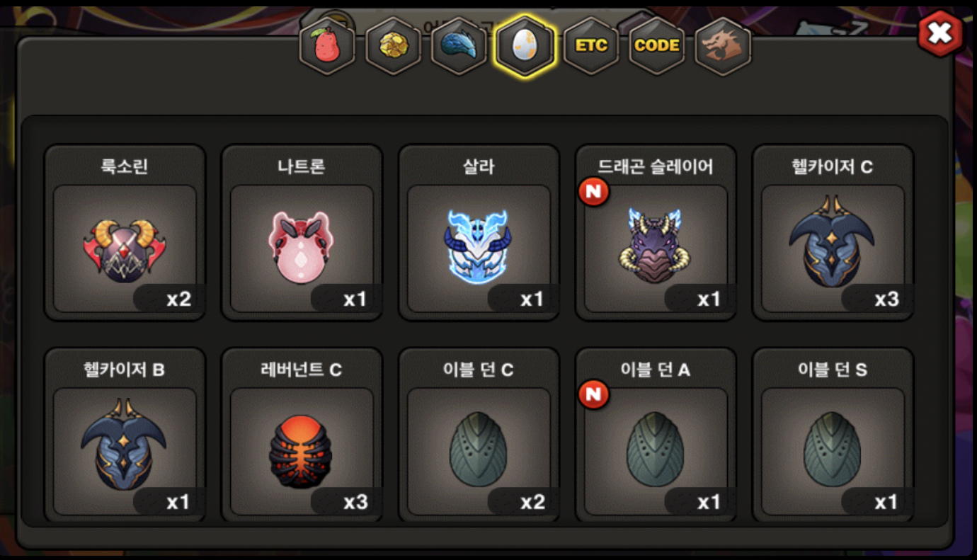Open the blue dragon scale tab
This screenshot has width=977, height=560.
click(x=459, y=47)
